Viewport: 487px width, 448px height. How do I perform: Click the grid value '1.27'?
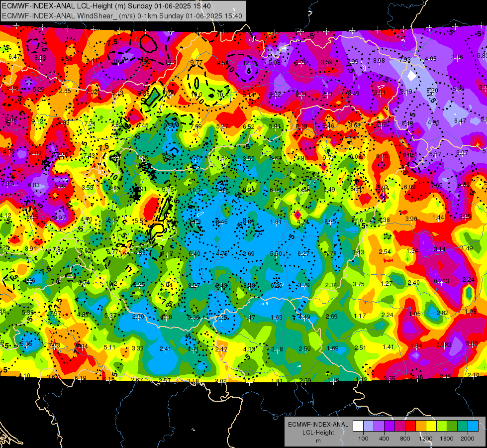387,284
